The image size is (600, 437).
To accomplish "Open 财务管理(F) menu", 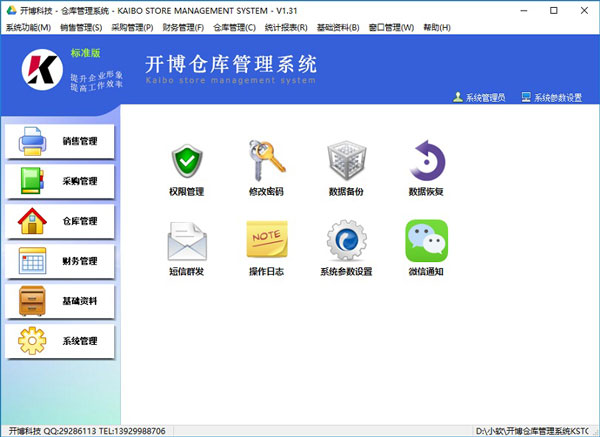I will (183, 28).
